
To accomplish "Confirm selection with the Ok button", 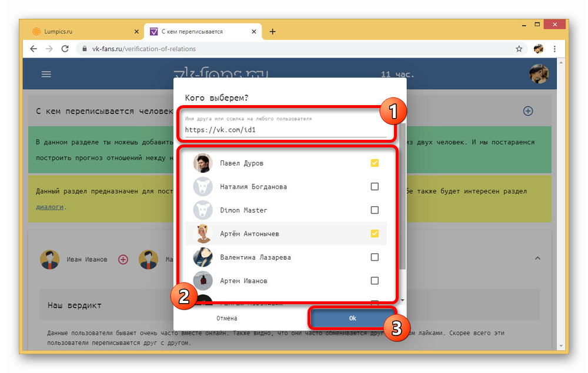I will pos(352,318).
